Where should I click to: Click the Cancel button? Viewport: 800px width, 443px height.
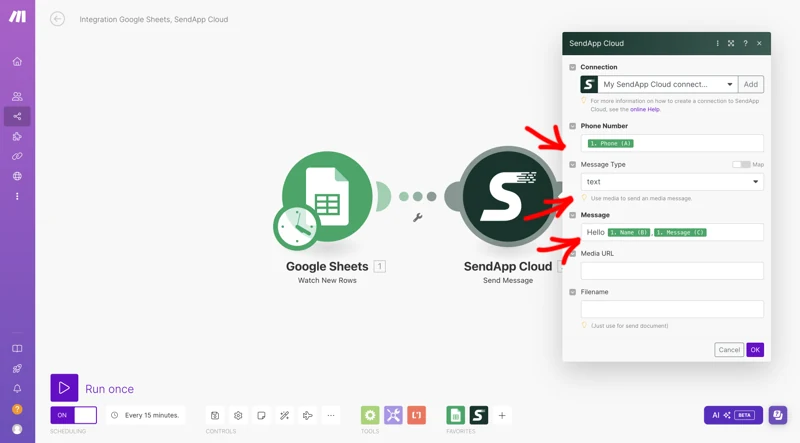(729, 350)
